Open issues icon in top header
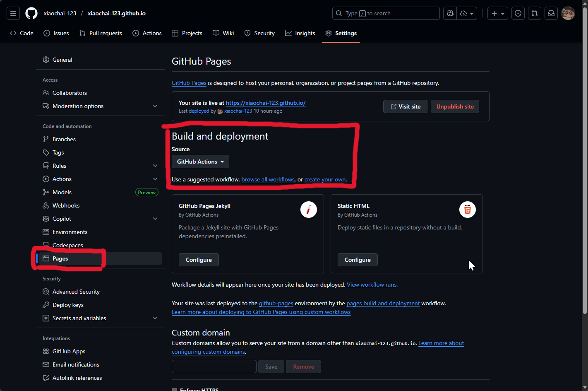Image resolution: width=588 pixels, height=391 pixels. (x=518, y=13)
